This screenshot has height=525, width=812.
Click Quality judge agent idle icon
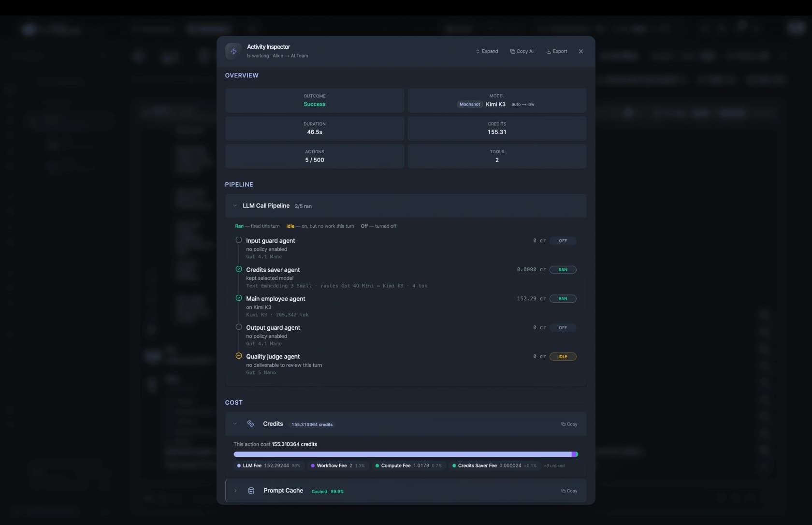click(239, 356)
